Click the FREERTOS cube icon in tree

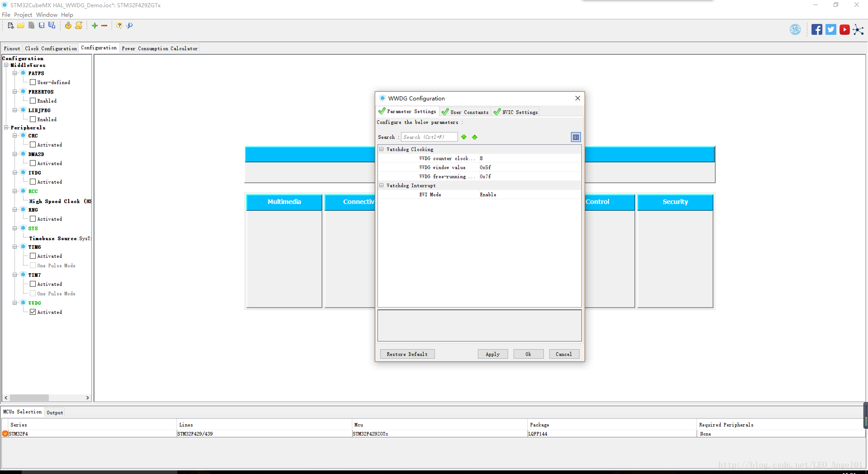(23, 91)
